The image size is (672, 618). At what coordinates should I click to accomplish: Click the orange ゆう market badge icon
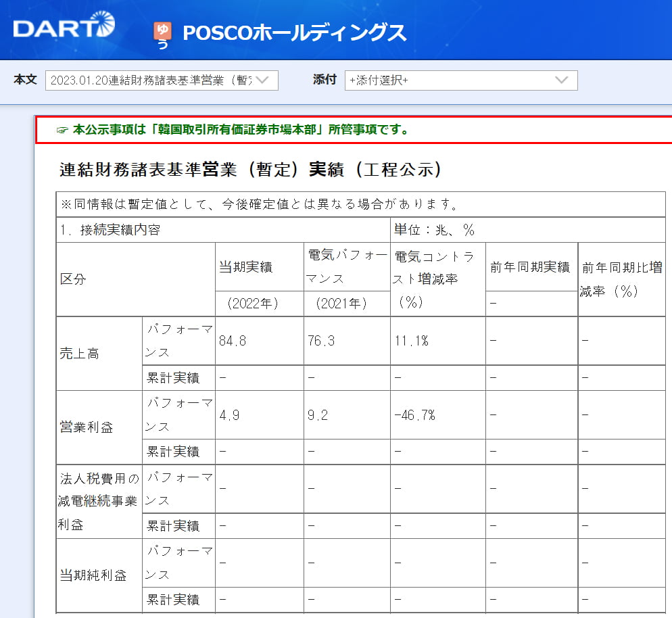coord(162,34)
